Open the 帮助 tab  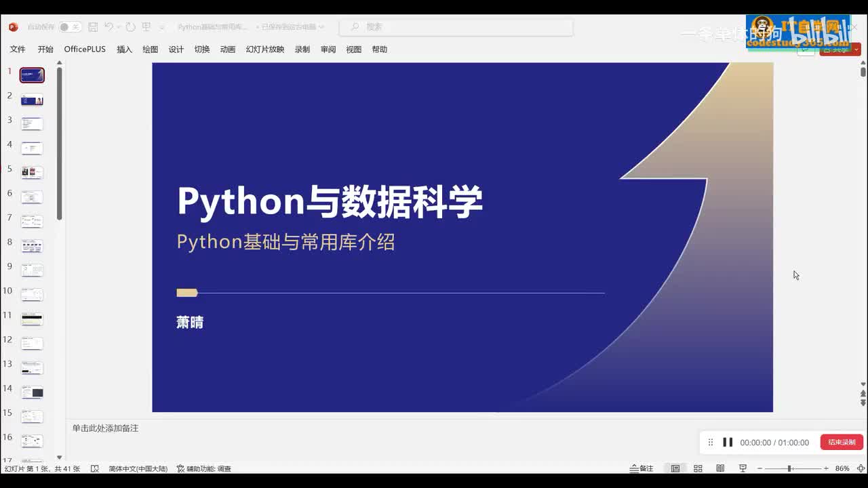[380, 49]
